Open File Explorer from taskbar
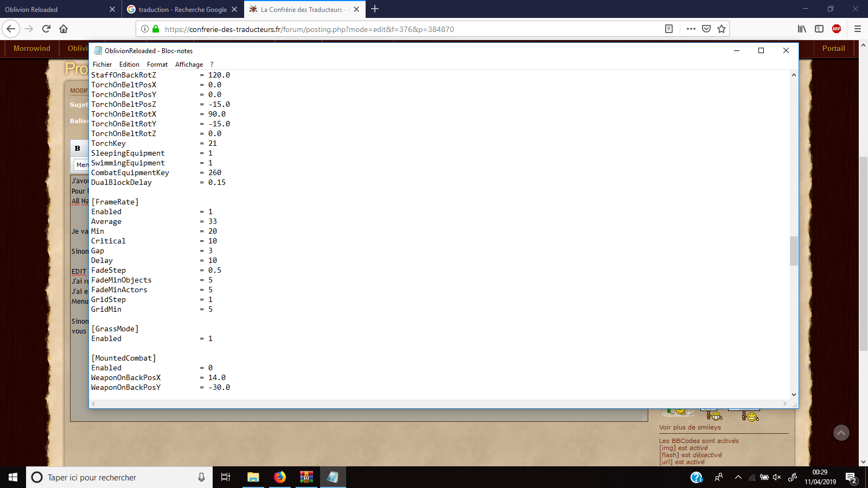Image resolution: width=868 pixels, height=488 pixels. click(x=253, y=477)
